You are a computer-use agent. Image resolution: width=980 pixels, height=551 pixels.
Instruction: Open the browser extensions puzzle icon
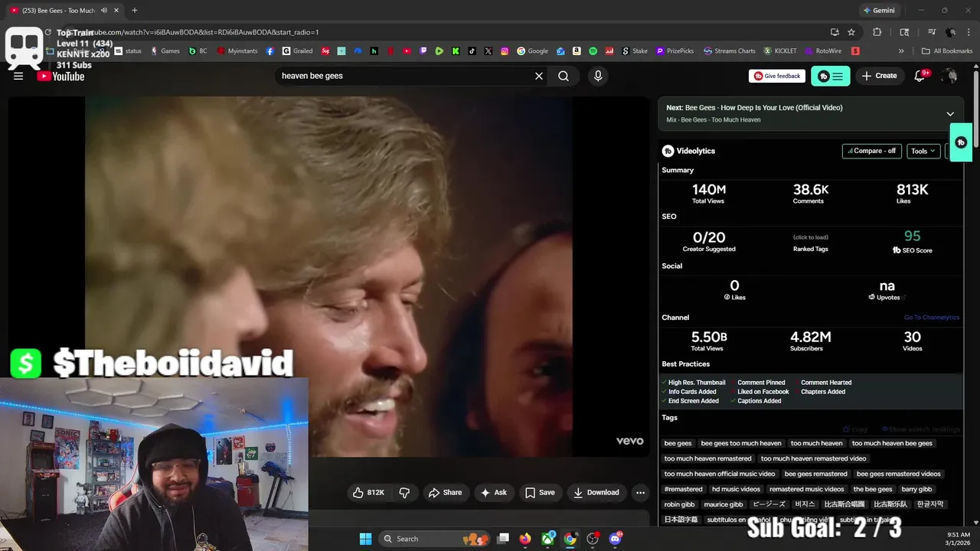click(x=877, y=32)
